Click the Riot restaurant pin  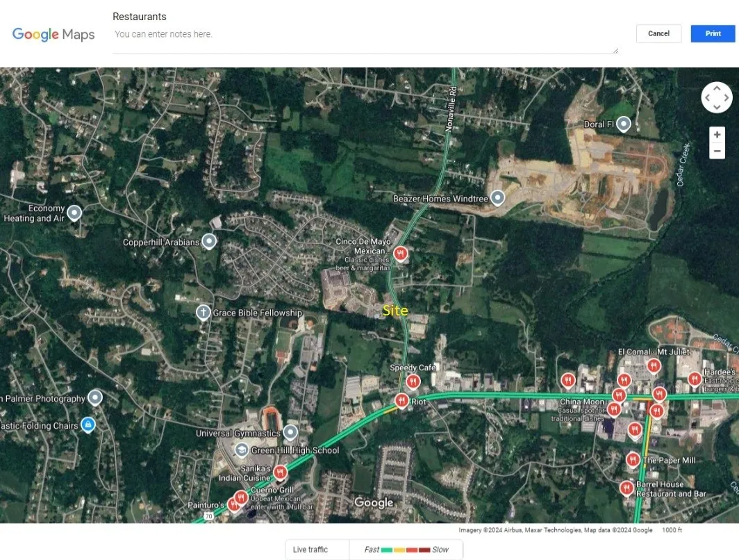coord(401,400)
